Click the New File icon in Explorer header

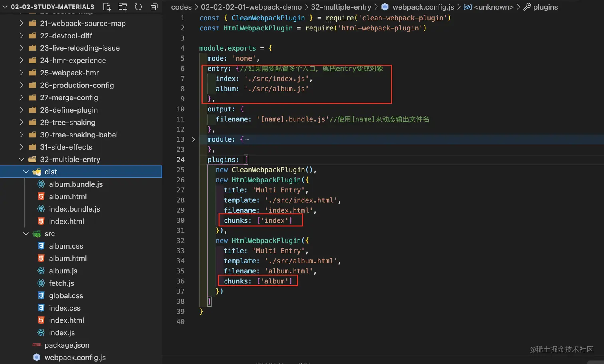(x=107, y=7)
